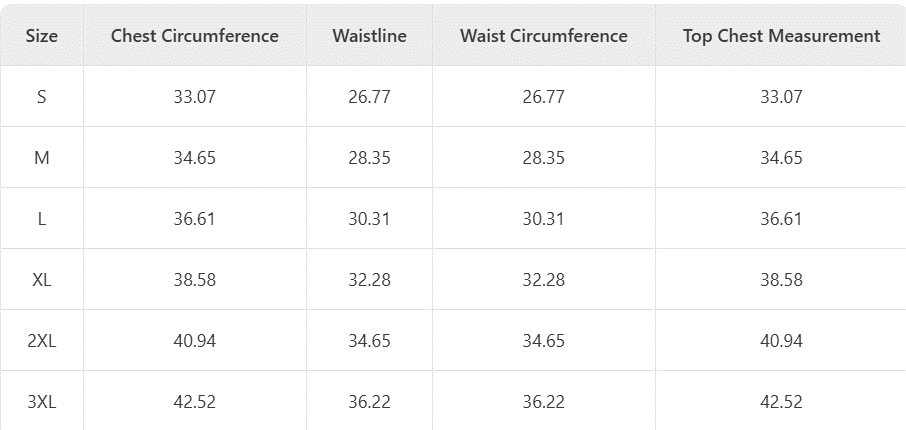Click the Top Chest Measurement header
This screenshot has width=906, height=430.
point(781,36)
